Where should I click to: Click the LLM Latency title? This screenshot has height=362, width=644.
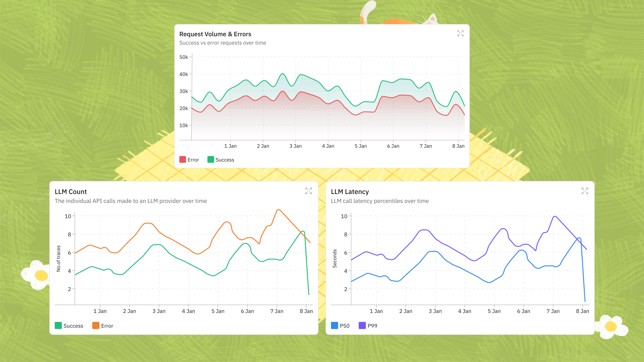point(350,192)
